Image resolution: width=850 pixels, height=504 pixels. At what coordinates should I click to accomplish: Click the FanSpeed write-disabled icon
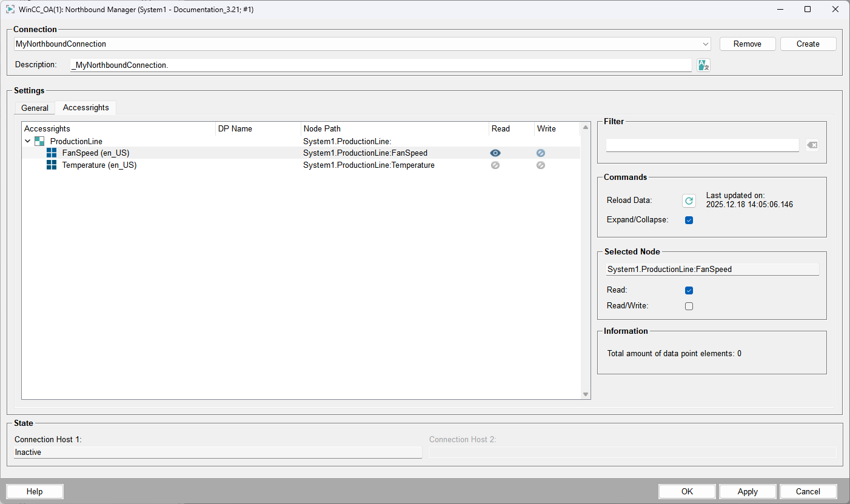pyautogui.click(x=541, y=153)
